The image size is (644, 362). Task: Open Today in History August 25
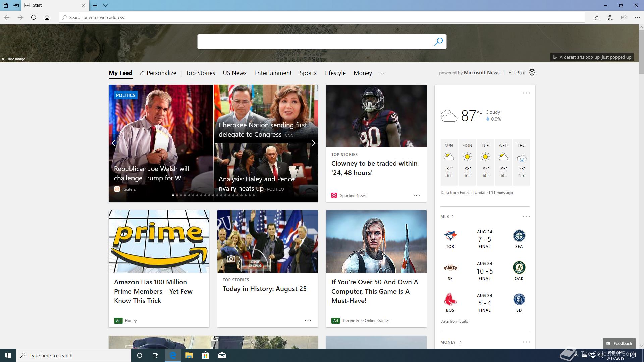point(265,289)
